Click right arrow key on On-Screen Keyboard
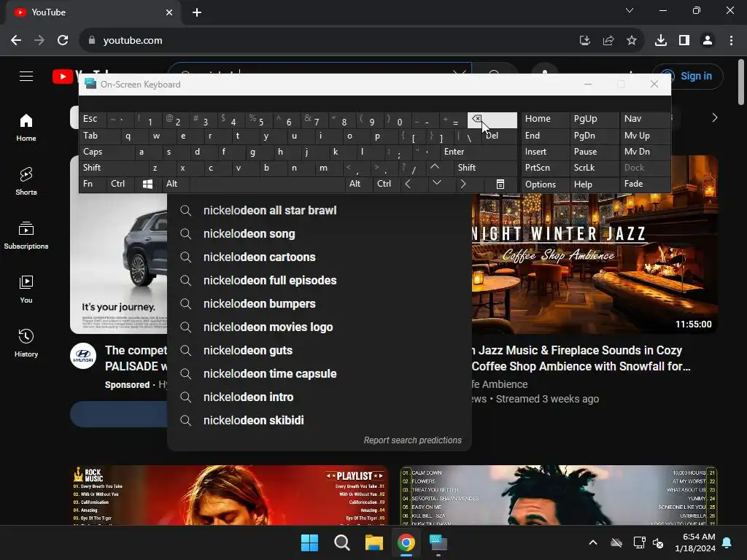The height and width of the screenshot is (560, 747). (x=462, y=184)
